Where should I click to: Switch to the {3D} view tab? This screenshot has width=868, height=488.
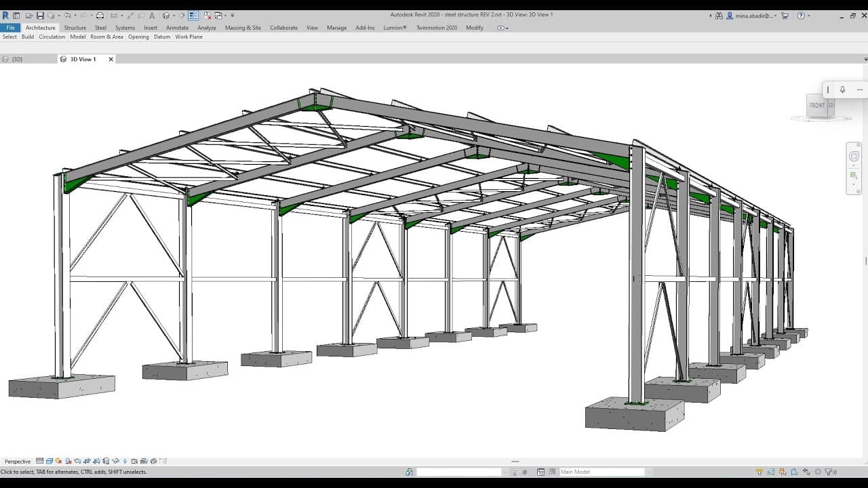(x=17, y=59)
